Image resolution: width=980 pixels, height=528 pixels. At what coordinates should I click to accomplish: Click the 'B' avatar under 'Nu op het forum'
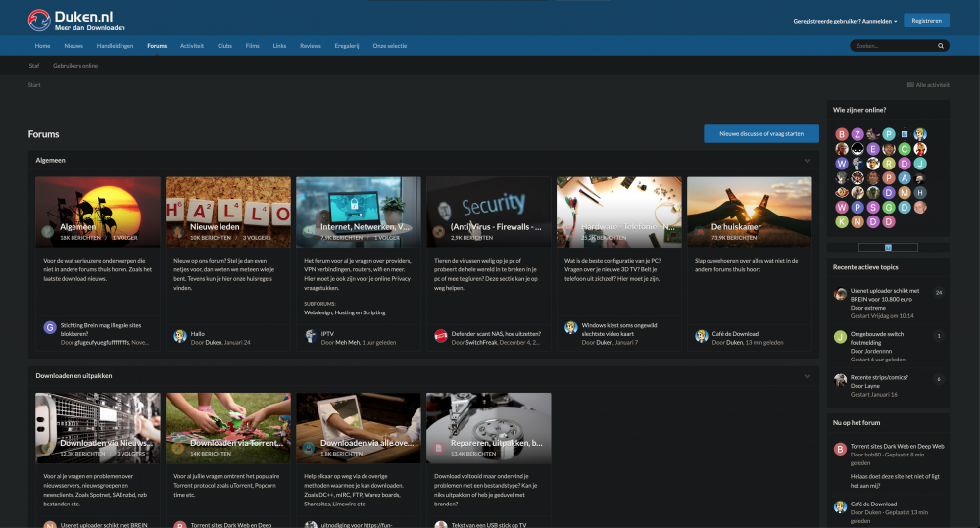(840, 449)
